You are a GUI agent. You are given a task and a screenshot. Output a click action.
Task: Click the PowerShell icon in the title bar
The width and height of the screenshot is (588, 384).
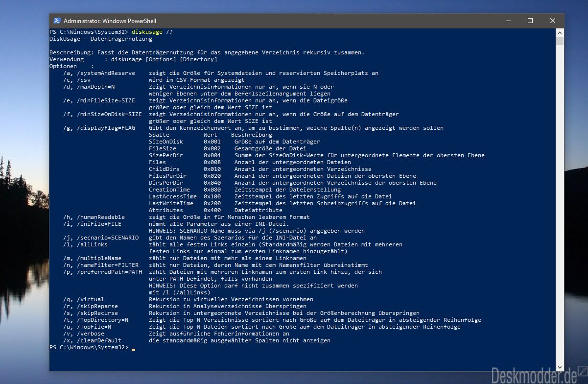57,21
